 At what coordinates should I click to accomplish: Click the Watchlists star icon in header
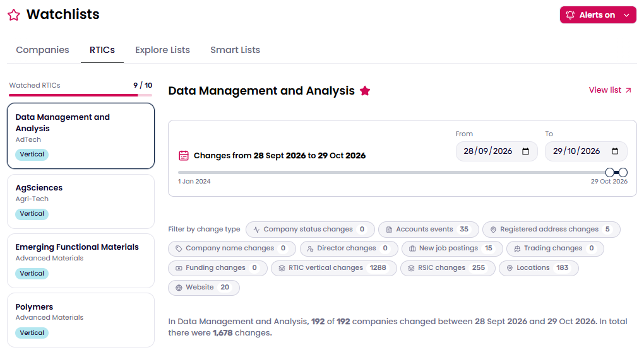(x=13, y=15)
